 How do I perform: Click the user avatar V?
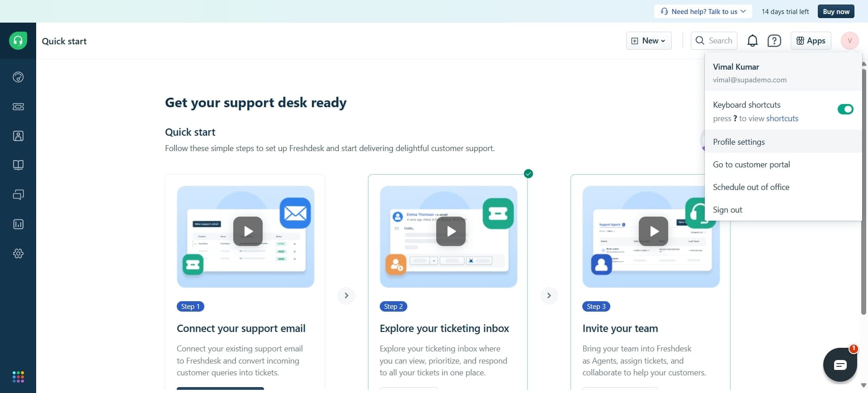(x=850, y=41)
